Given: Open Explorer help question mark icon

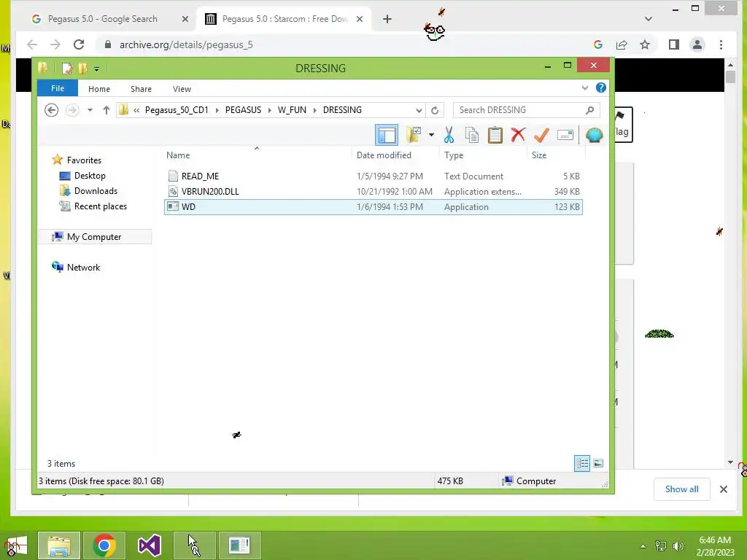Looking at the screenshot, I should coord(601,87).
